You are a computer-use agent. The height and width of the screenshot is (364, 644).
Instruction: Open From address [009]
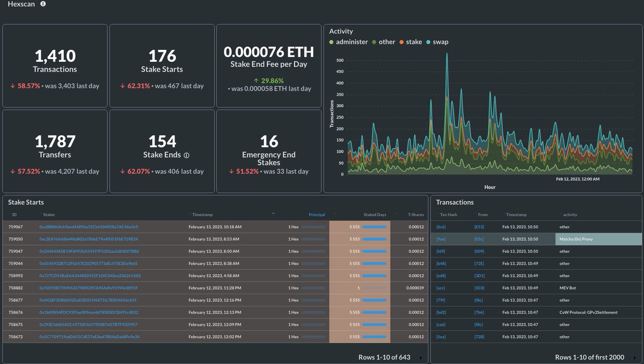click(479, 251)
